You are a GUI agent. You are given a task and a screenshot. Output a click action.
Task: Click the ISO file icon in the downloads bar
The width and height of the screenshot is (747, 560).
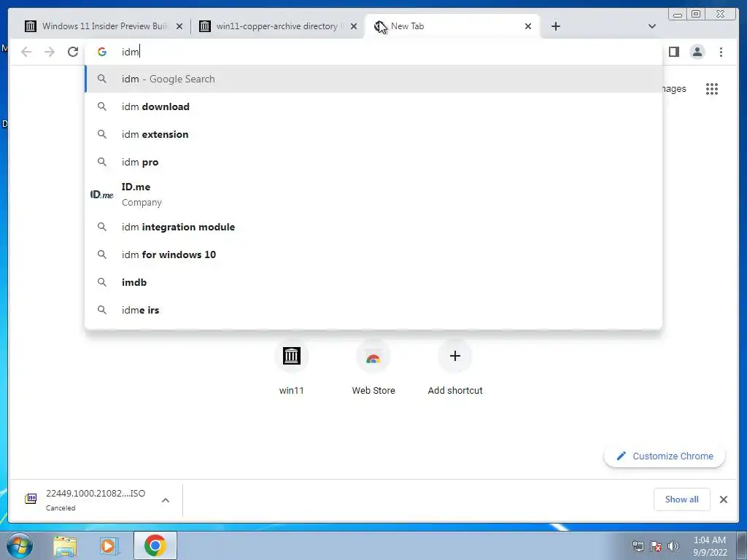point(31,499)
